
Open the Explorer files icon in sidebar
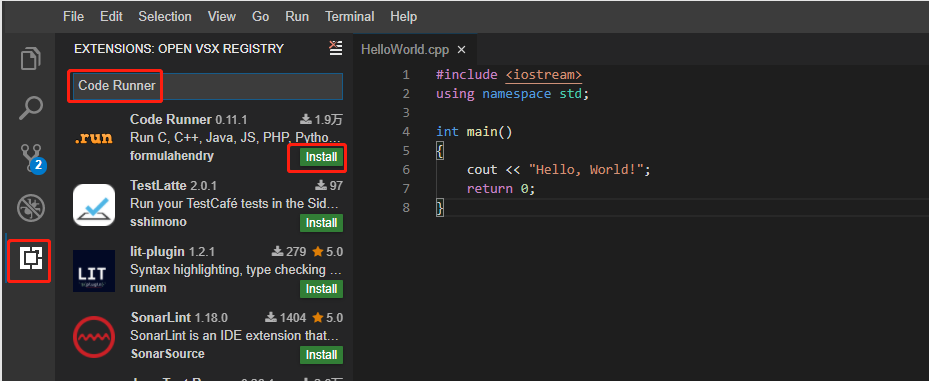31,58
